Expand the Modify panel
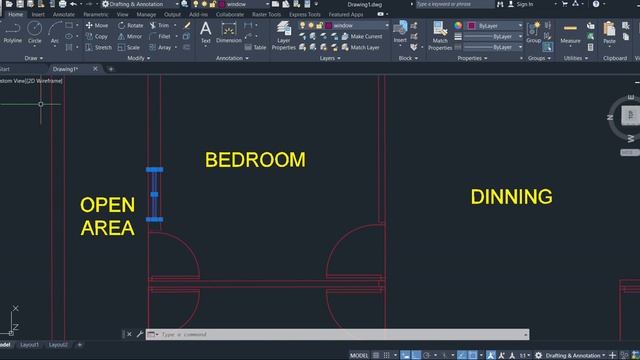The width and height of the screenshot is (640, 360). point(138,58)
